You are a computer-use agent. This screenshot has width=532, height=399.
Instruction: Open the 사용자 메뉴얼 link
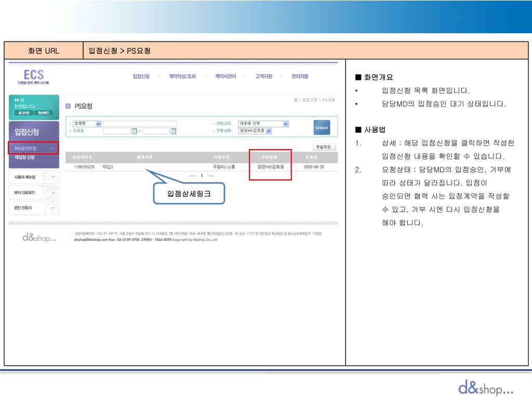(34, 177)
